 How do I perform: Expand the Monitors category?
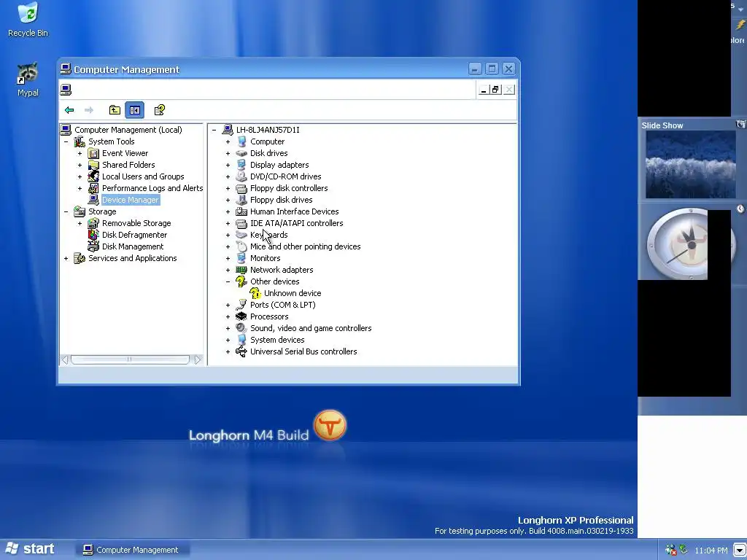(x=228, y=258)
